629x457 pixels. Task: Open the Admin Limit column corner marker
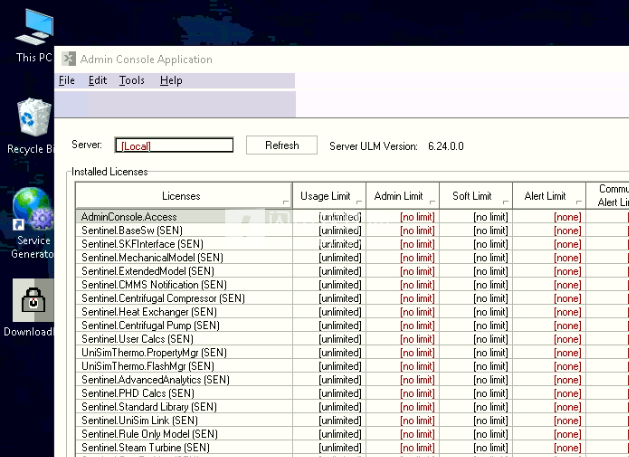point(432,202)
